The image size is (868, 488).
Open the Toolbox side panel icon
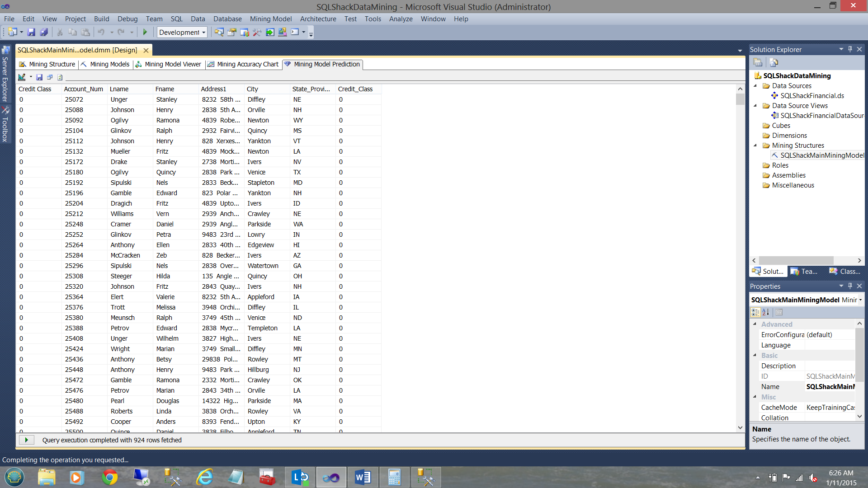[x=5, y=124]
